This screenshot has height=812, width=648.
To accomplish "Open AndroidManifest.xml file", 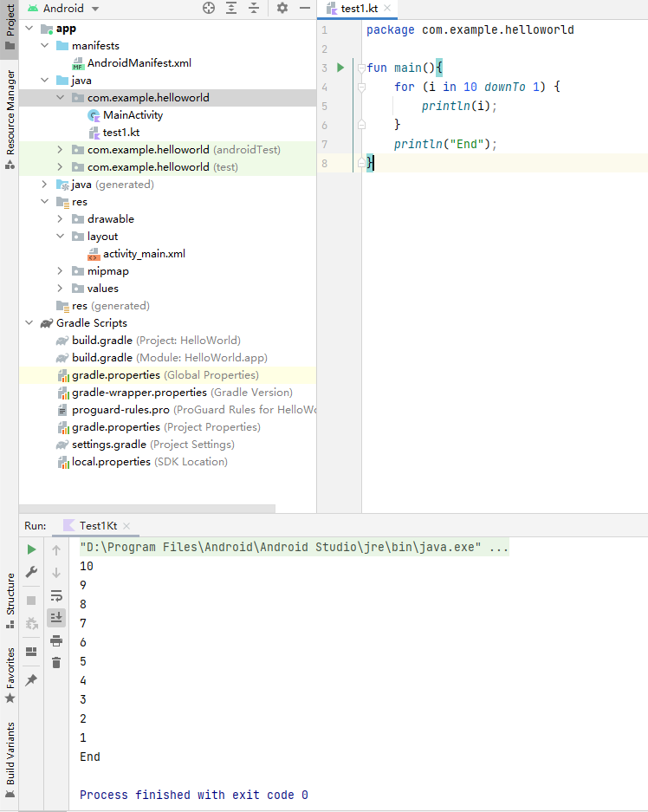I will tap(132, 63).
